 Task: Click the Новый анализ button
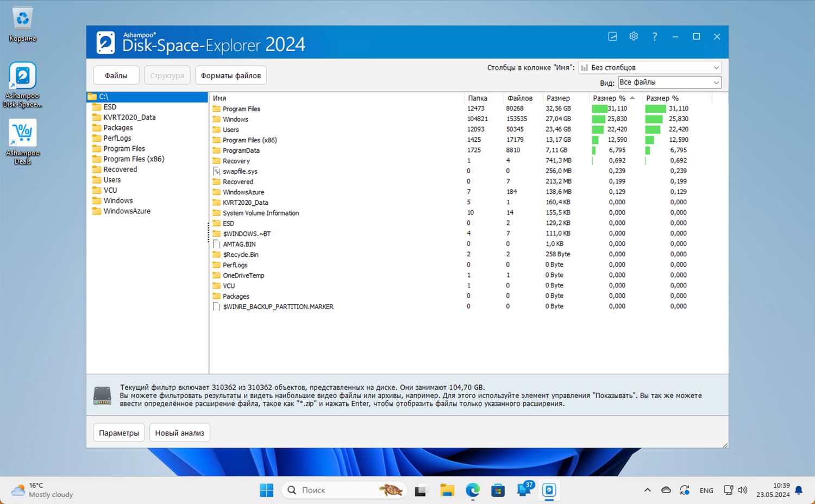click(180, 433)
